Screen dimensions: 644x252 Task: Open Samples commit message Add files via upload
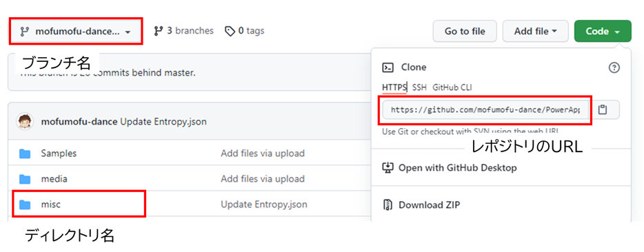[263, 154]
